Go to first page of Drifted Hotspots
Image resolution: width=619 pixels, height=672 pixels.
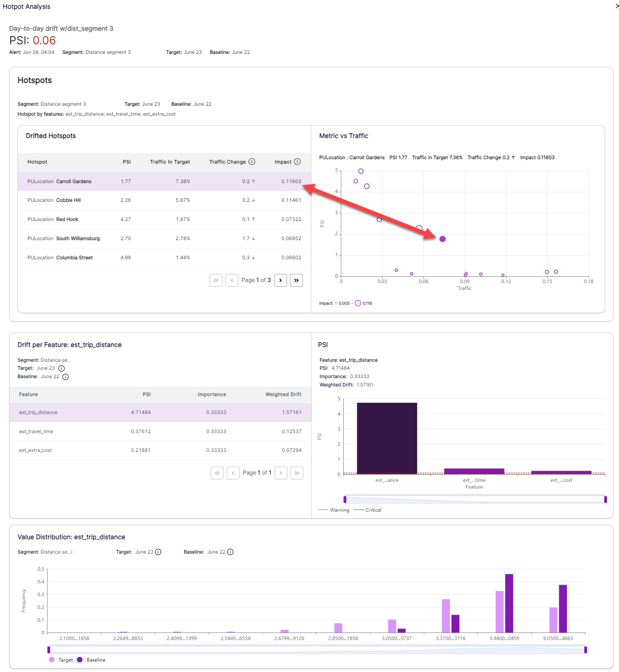(x=216, y=280)
